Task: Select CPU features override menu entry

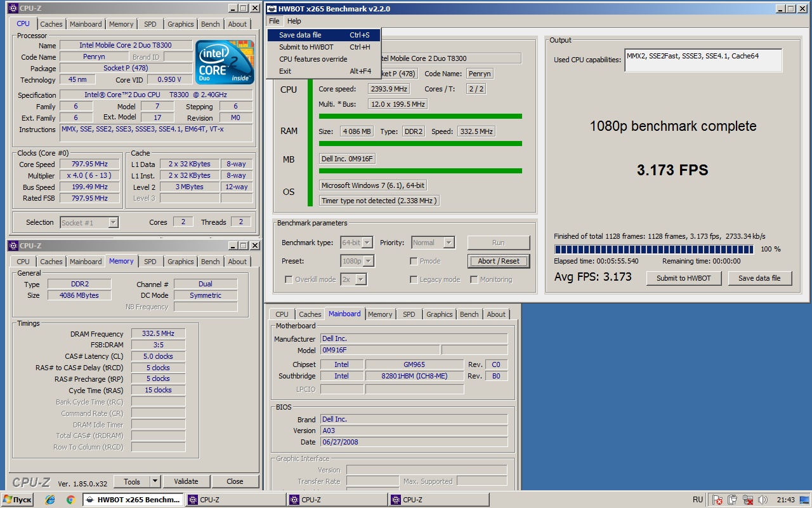Action: click(324, 59)
